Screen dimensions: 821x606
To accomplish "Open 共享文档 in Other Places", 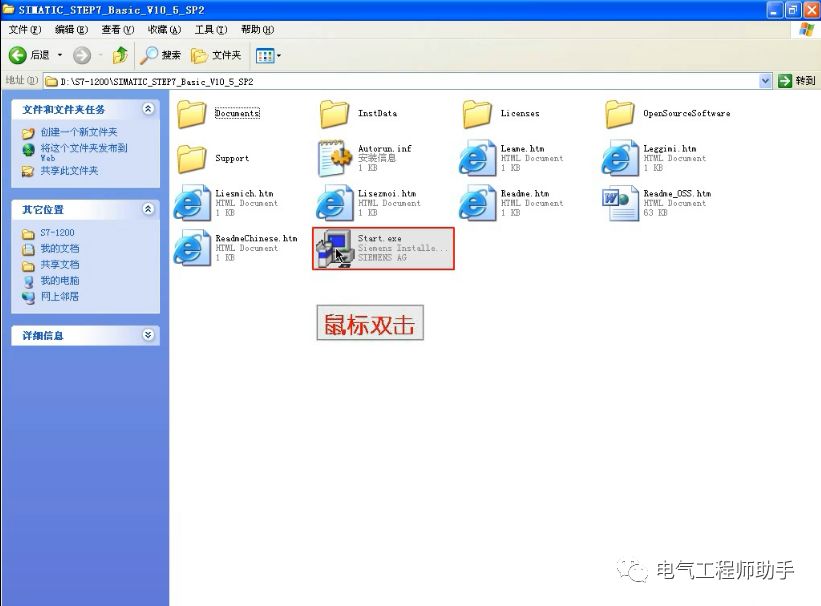I will click(x=60, y=265).
